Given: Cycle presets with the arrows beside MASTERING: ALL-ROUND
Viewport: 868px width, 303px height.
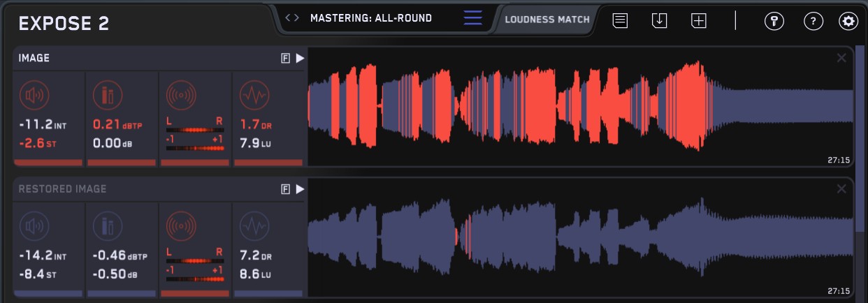Looking at the screenshot, I should (293, 18).
